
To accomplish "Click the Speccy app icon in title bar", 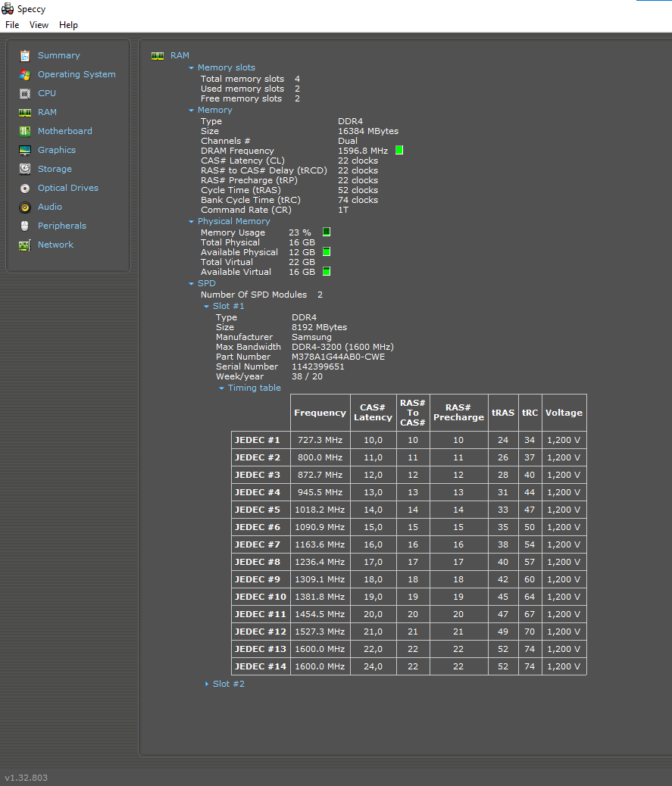I will (8, 8).
